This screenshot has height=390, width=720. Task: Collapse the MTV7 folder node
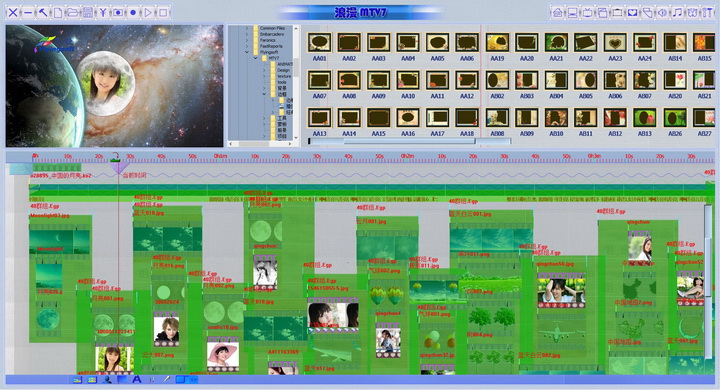click(x=255, y=58)
